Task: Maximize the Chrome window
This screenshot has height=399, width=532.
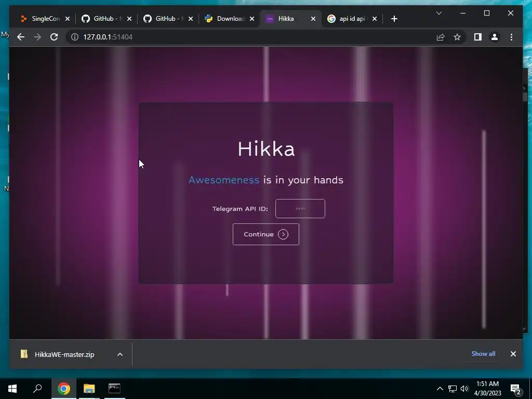Action: click(486, 13)
